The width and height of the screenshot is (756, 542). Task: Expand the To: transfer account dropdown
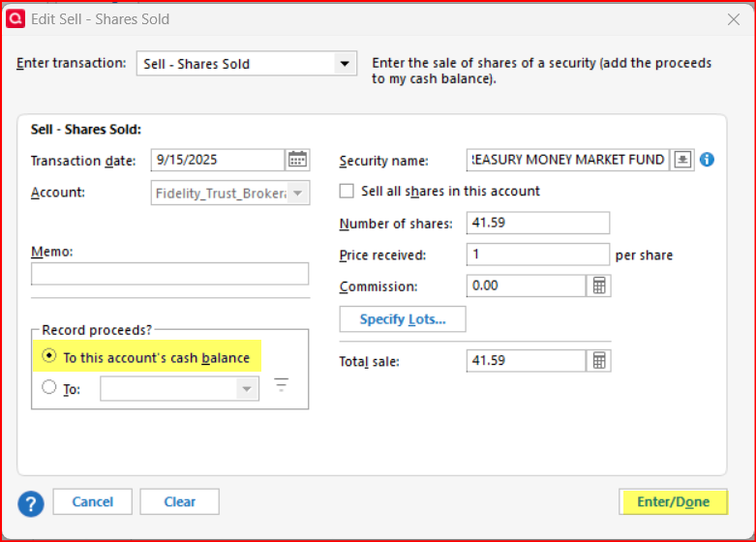pyautogui.click(x=247, y=389)
